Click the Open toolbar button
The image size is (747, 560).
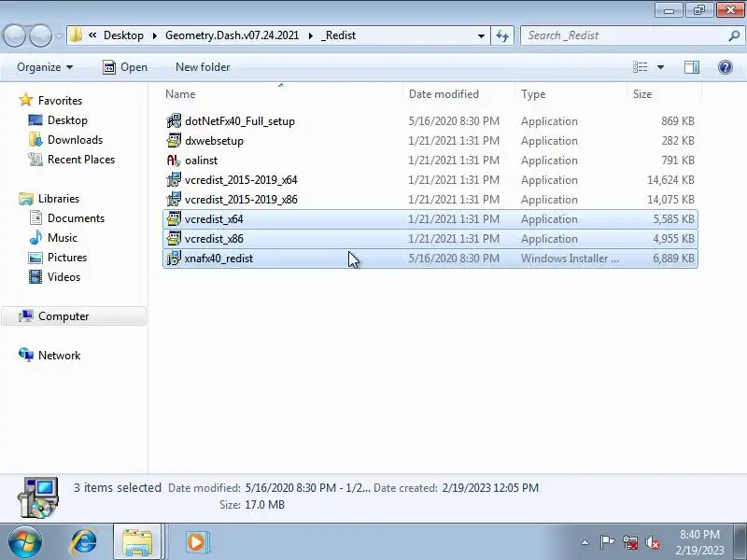pos(125,67)
